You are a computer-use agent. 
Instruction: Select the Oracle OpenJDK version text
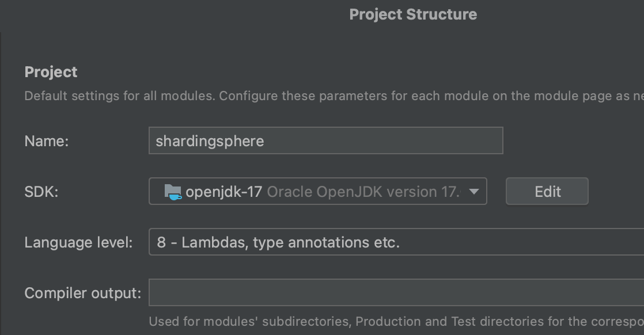click(x=363, y=191)
